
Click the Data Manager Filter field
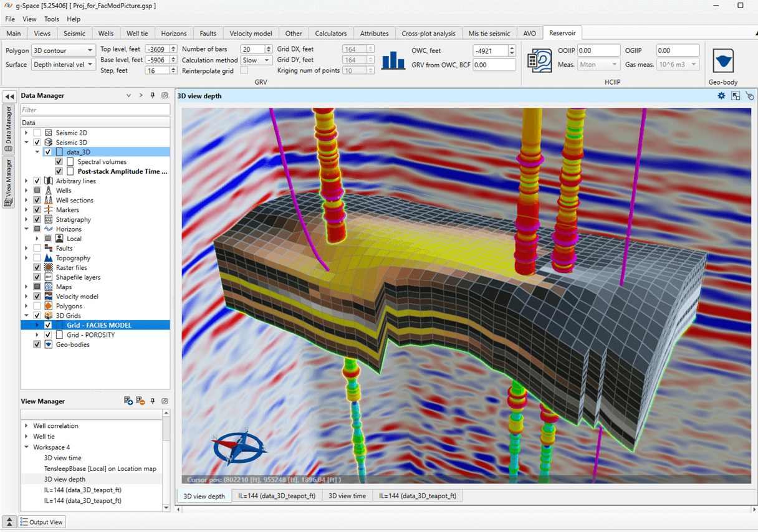click(x=95, y=110)
